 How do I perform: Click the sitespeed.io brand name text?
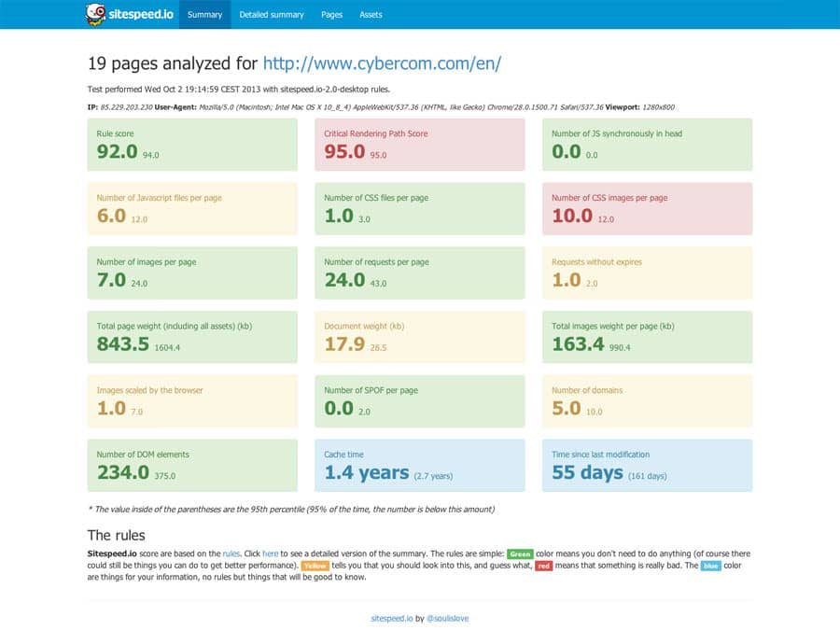pos(139,15)
